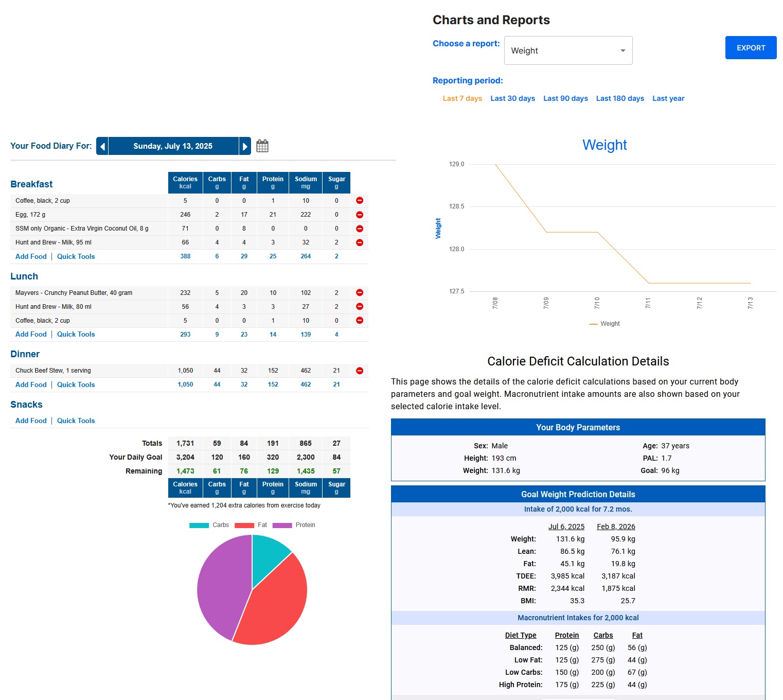Click Add Food under Snacks
The height and width of the screenshot is (700, 783).
(x=31, y=421)
